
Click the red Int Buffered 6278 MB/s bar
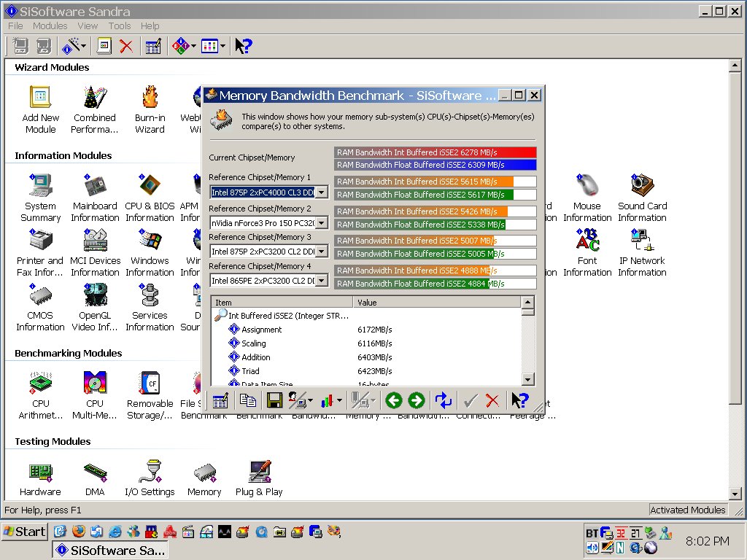tap(435, 152)
